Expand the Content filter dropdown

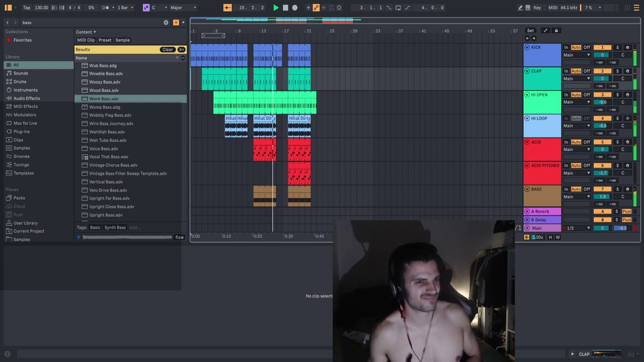click(86, 32)
